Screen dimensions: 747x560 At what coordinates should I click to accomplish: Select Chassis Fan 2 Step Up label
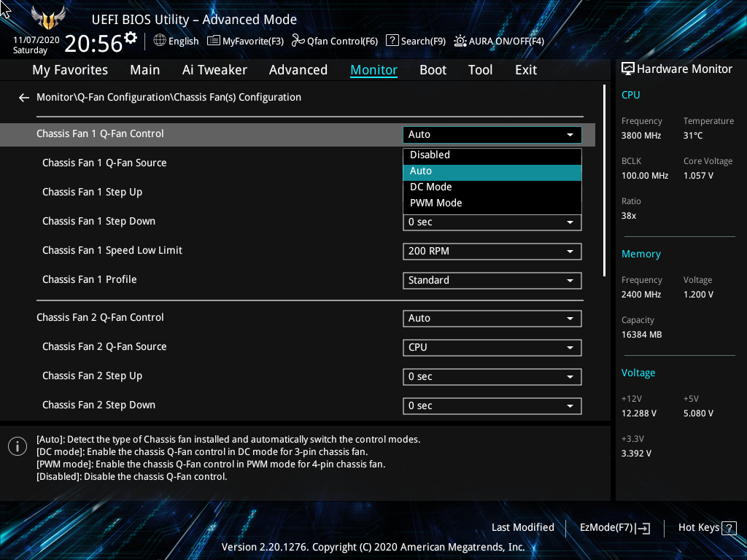click(93, 376)
